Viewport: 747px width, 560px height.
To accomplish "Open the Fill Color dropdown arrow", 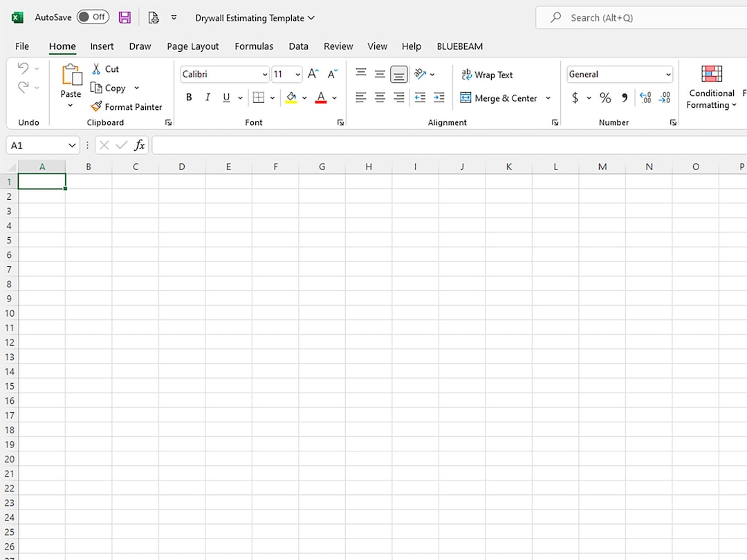I will coord(304,97).
